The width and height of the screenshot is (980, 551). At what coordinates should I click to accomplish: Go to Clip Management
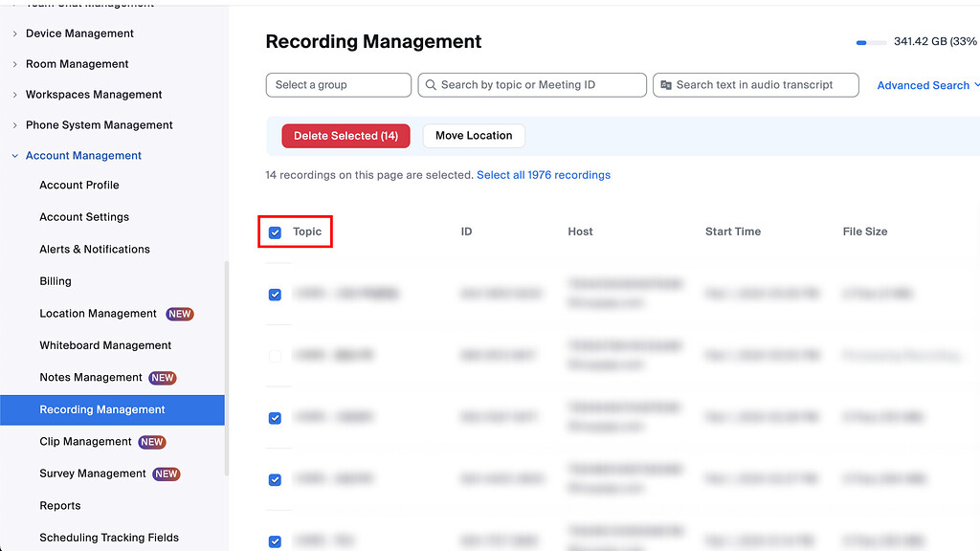pyautogui.click(x=85, y=441)
